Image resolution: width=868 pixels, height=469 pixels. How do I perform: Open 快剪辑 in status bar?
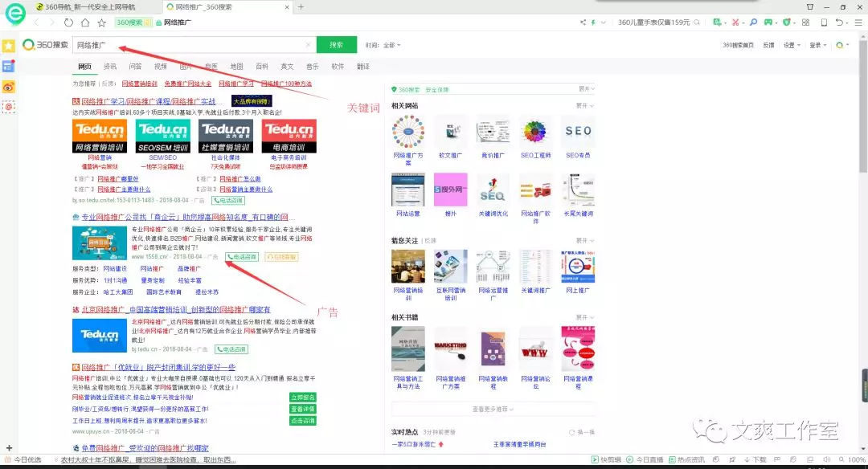coord(606,459)
